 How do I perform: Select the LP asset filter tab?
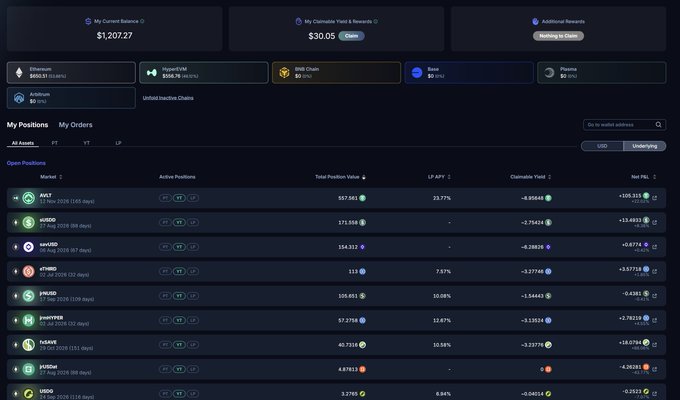(x=118, y=143)
